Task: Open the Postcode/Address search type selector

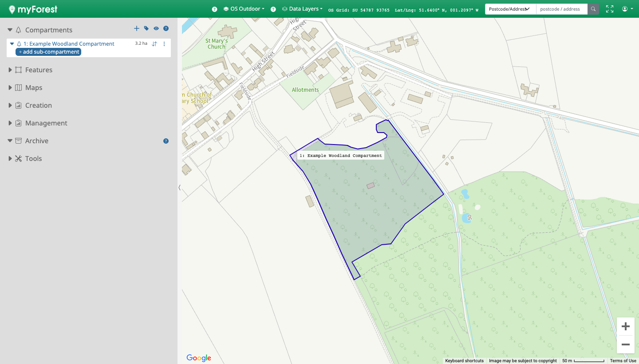Action: tap(510, 9)
